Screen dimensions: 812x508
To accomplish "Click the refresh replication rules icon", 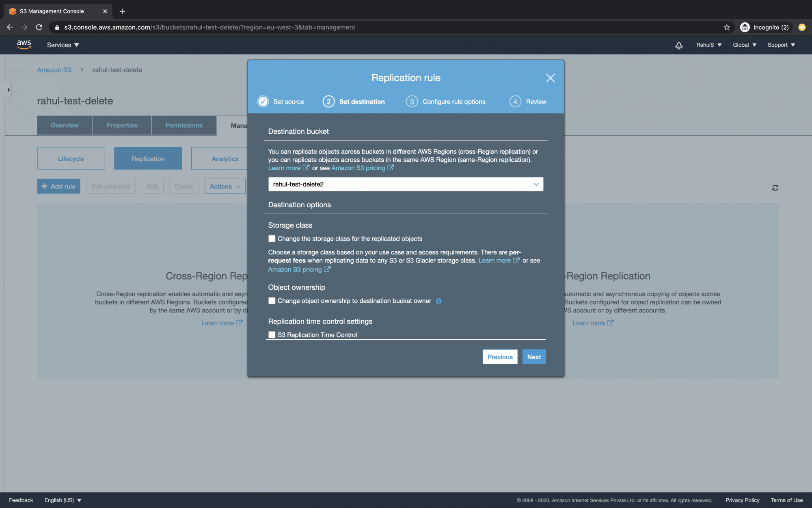I will (775, 187).
